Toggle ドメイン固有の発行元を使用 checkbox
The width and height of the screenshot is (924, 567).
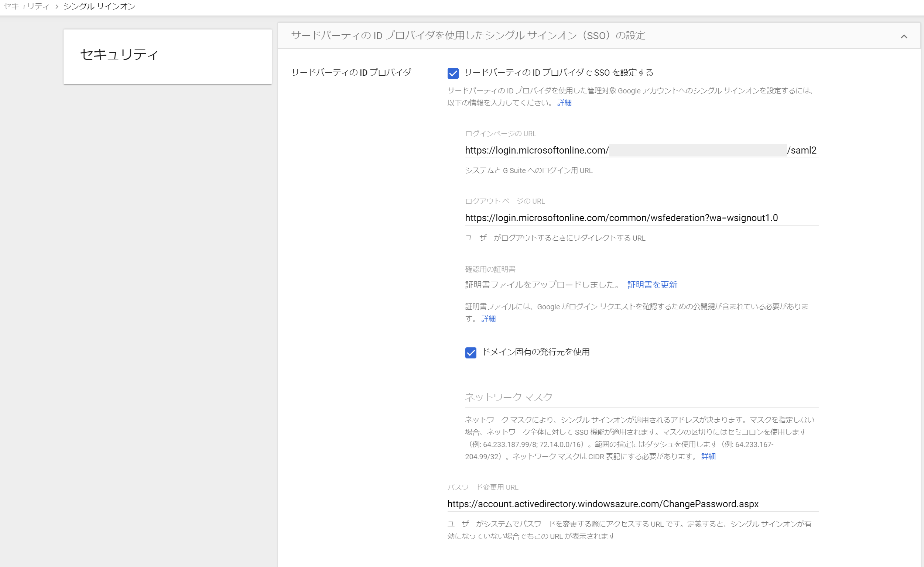(x=470, y=353)
